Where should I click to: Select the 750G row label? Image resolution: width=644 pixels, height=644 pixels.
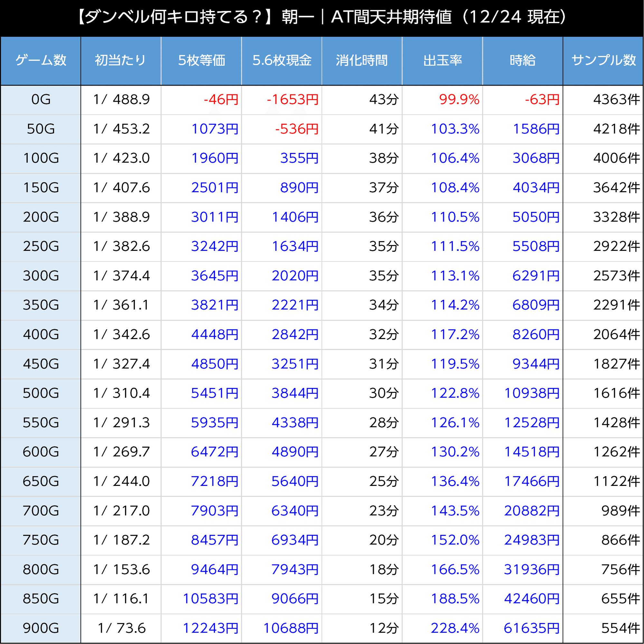point(41,541)
